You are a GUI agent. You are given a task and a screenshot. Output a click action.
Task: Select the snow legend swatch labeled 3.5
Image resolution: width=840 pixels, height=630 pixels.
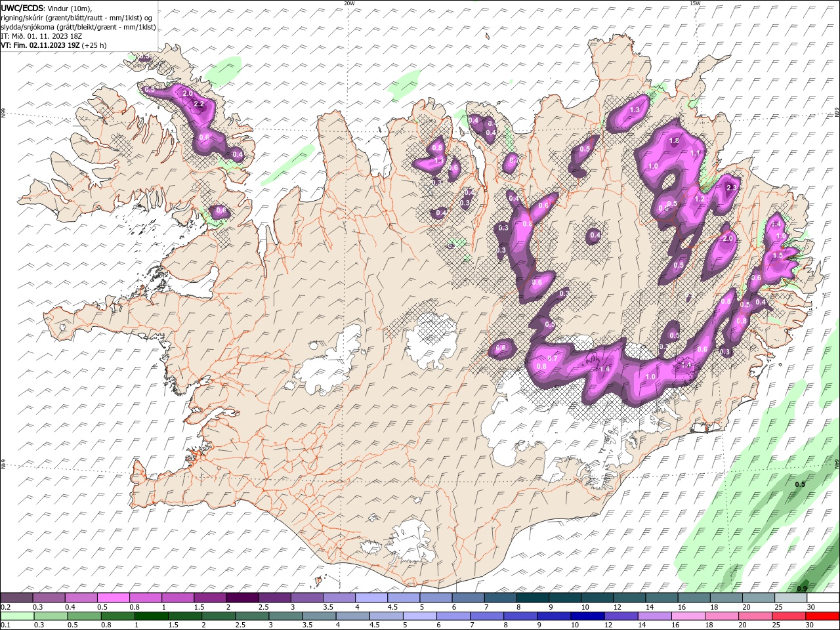coord(339,598)
